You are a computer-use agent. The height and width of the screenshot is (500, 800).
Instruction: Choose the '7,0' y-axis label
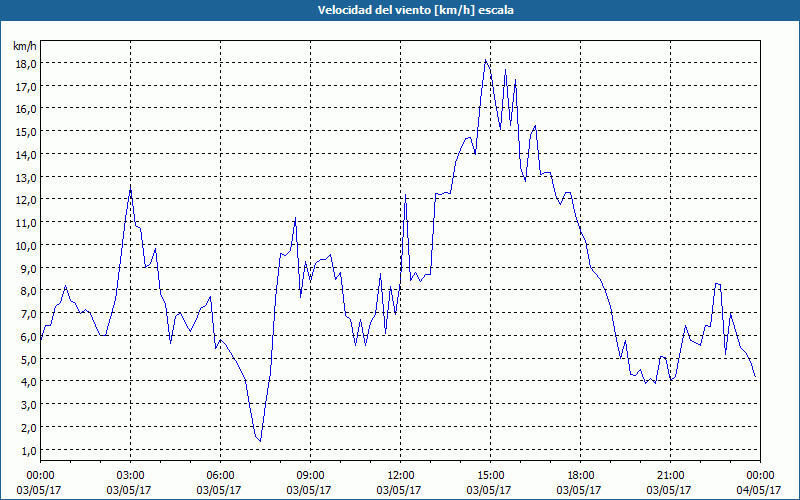tap(29, 314)
